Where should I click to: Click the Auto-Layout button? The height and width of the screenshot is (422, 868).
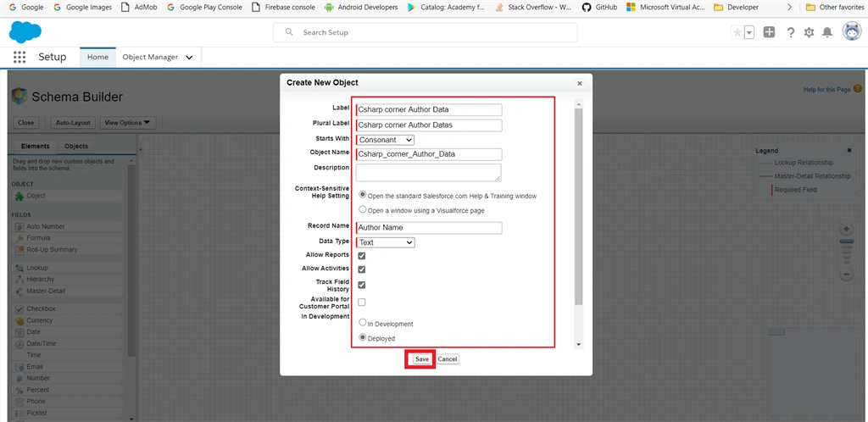74,123
